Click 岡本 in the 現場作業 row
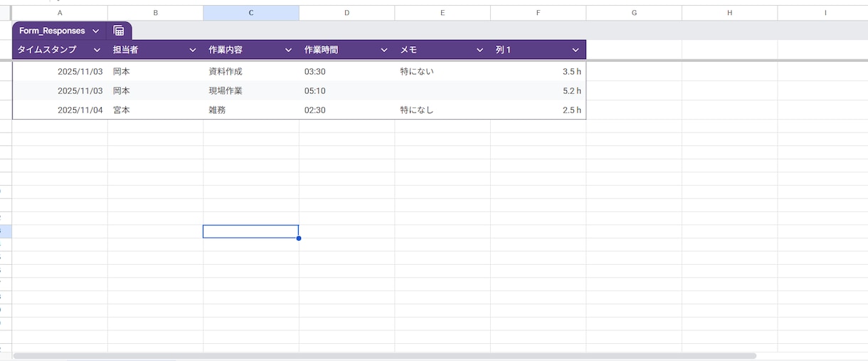This screenshot has height=361, width=868. pyautogui.click(x=155, y=91)
